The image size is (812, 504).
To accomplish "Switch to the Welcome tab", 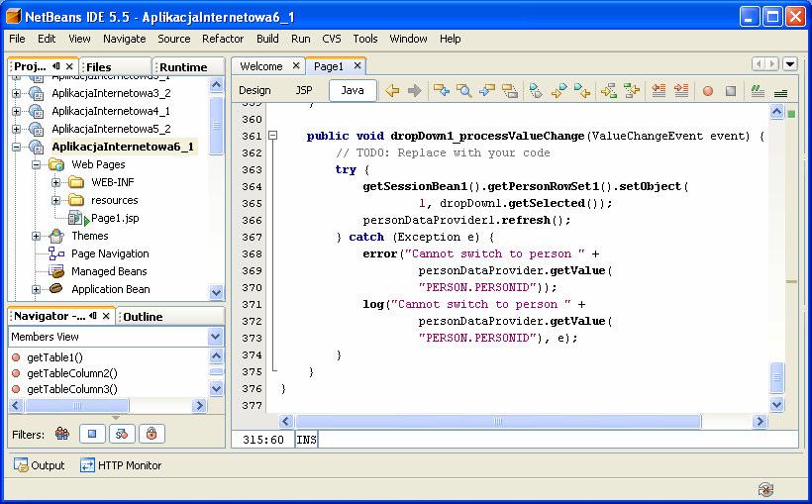I will 261,66.
